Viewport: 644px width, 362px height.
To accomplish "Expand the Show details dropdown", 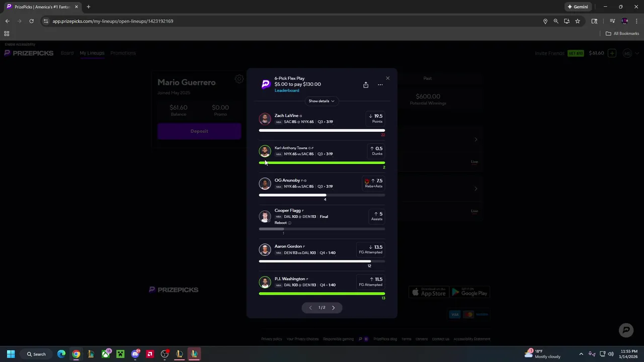I will point(321,101).
